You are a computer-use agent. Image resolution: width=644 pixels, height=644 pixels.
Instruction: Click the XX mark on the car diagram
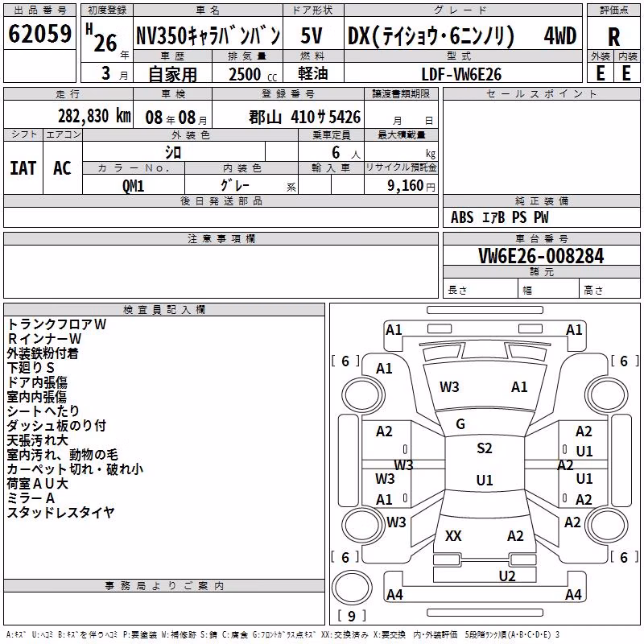(x=453, y=536)
